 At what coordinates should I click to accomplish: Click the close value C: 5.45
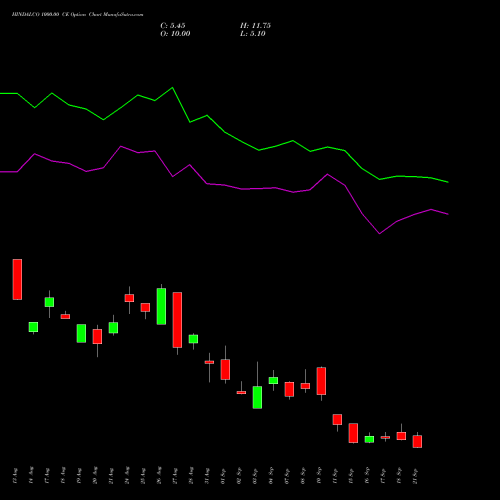pos(173,26)
